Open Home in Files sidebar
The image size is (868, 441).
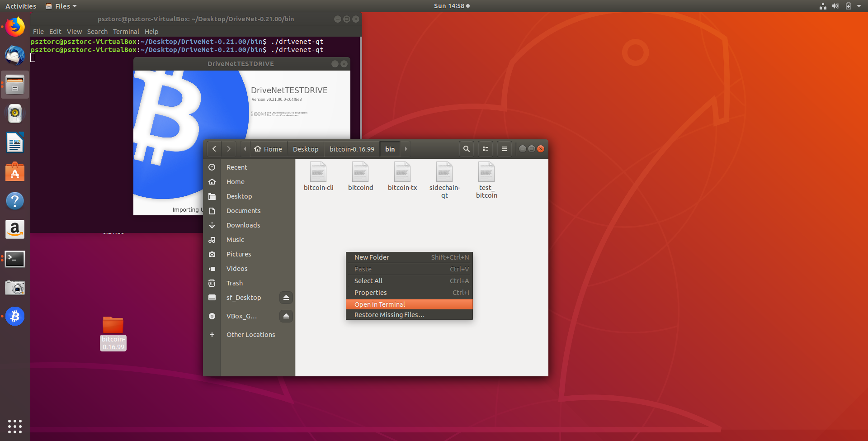(249, 182)
